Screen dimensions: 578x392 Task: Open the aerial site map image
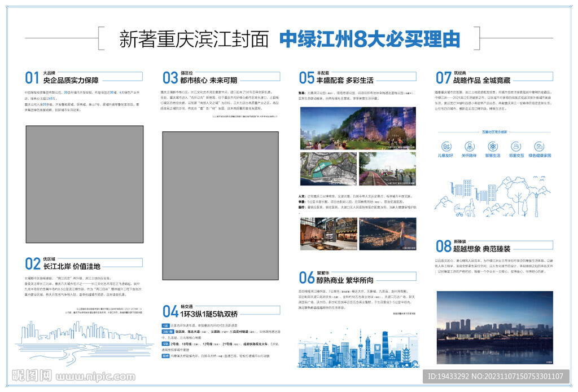pos(329,169)
